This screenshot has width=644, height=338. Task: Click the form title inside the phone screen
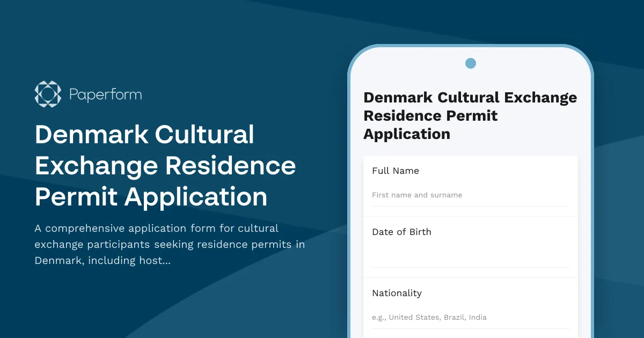tap(470, 115)
